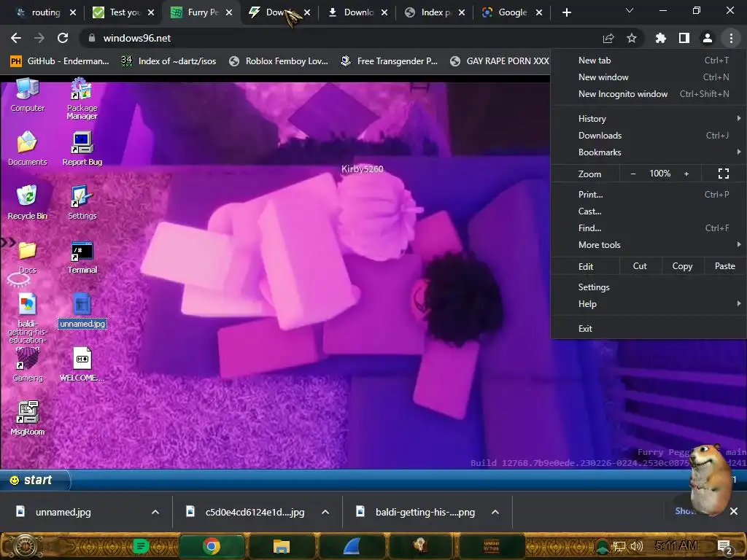This screenshot has height=560, width=747.
Task: Expand the Bookmarks submenu
Action: tap(649, 152)
